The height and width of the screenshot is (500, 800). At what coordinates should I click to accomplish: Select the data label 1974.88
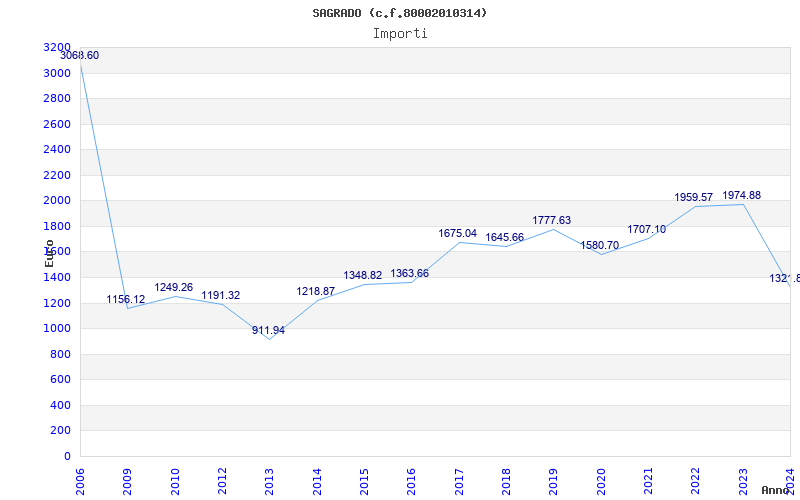click(741, 195)
